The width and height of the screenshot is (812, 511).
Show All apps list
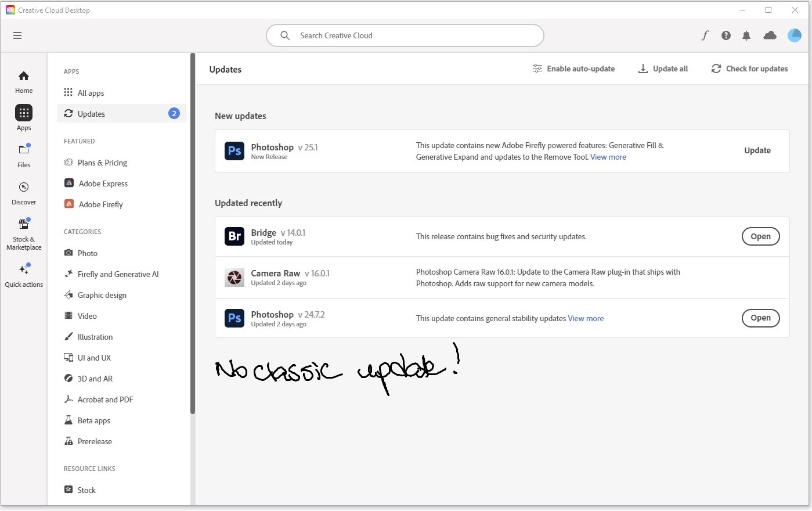point(84,93)
